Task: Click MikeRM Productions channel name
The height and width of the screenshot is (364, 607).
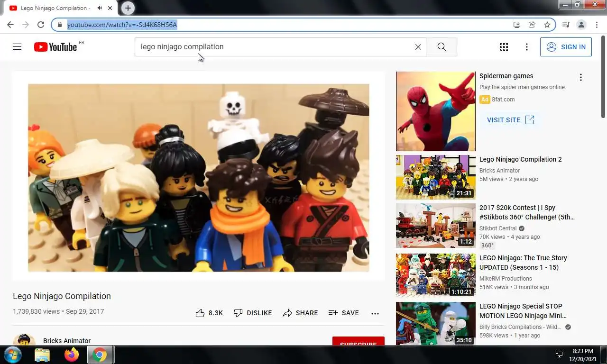Action: [506, 279]
